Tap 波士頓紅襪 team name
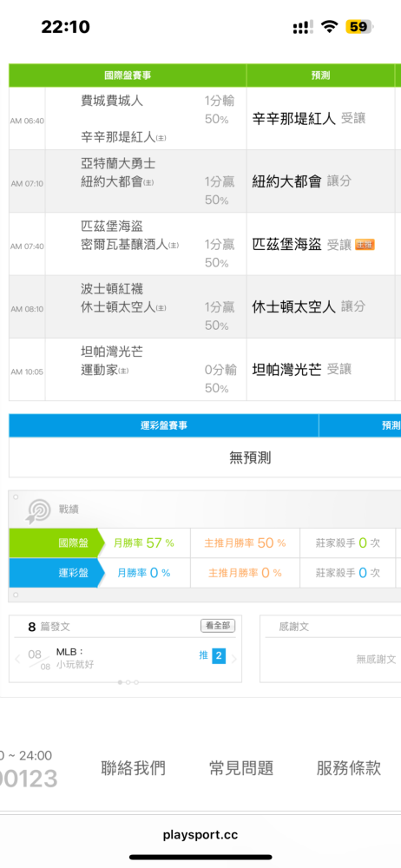Screen dimensions: 401x868 (x=112, y=289)
